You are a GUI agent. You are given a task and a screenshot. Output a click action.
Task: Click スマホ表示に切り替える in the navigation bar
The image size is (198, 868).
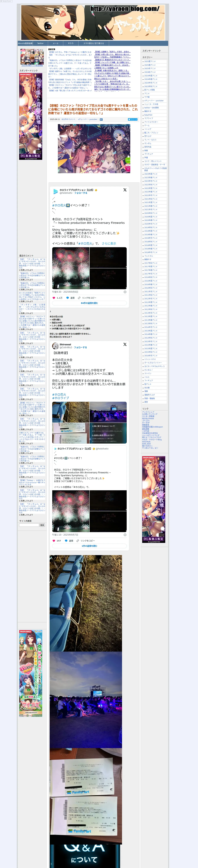[94, 43]
